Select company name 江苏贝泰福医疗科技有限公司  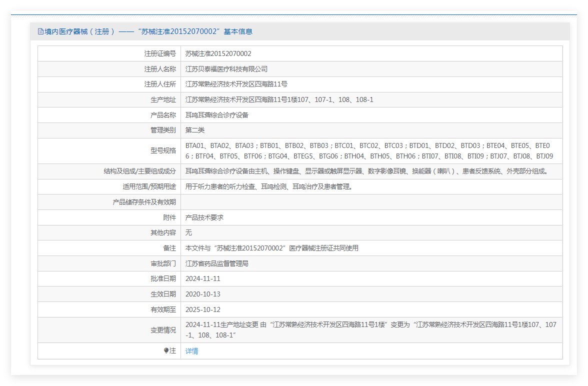tap(226, 69)
